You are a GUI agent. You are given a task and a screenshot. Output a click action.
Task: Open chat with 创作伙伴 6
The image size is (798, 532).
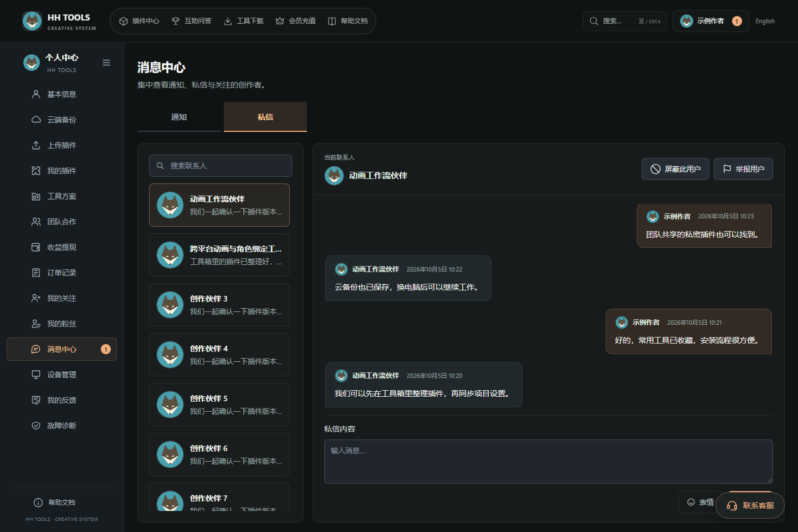(x=219, y=454)
